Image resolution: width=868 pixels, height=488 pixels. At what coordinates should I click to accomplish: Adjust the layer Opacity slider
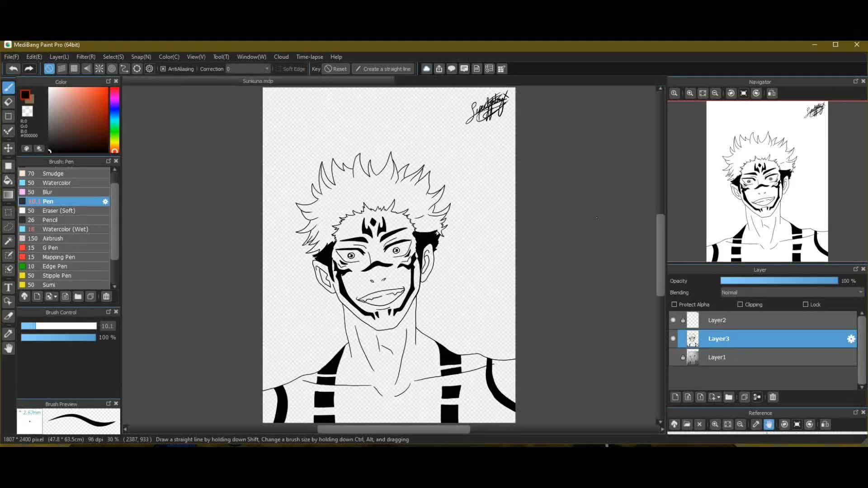(x=779, y=281)
